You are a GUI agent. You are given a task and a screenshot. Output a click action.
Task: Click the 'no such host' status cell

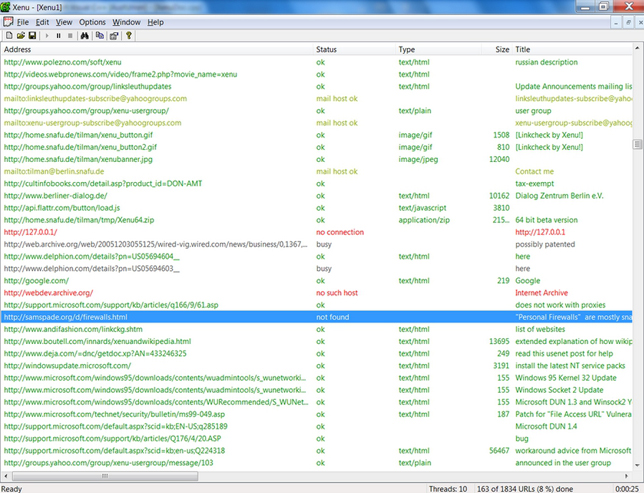pos(337,293)
